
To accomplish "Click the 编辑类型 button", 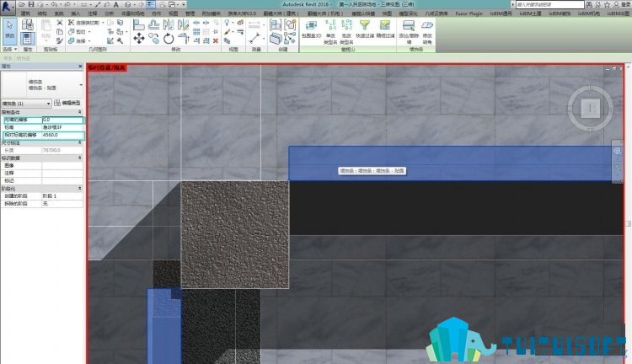I will click(67, 103).
